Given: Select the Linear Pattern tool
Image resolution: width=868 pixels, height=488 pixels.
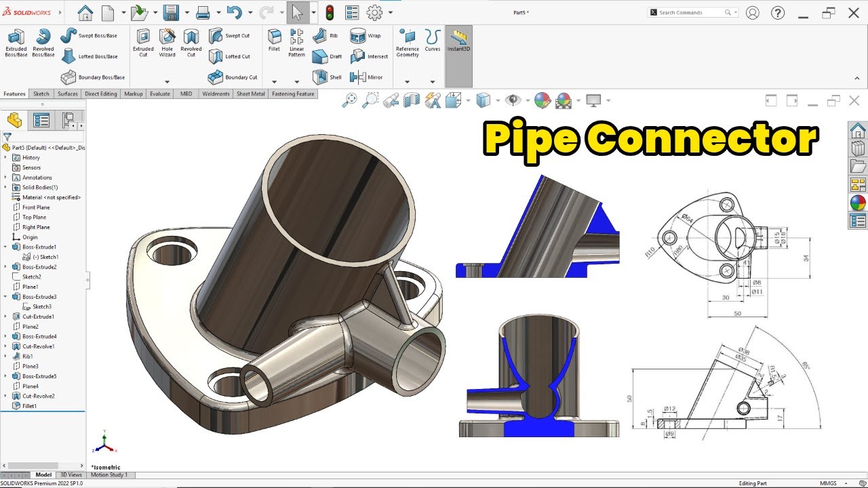Looking at the screenshot, I should [296, 43].
